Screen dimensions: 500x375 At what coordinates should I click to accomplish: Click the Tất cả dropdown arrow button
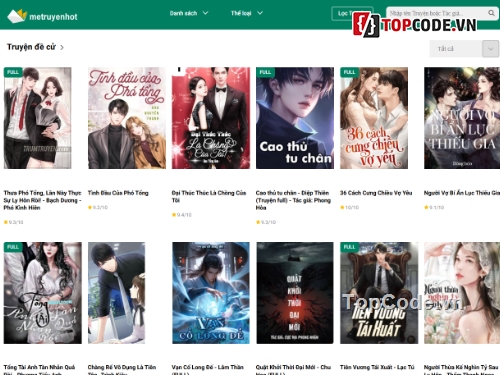coord(490,49)
